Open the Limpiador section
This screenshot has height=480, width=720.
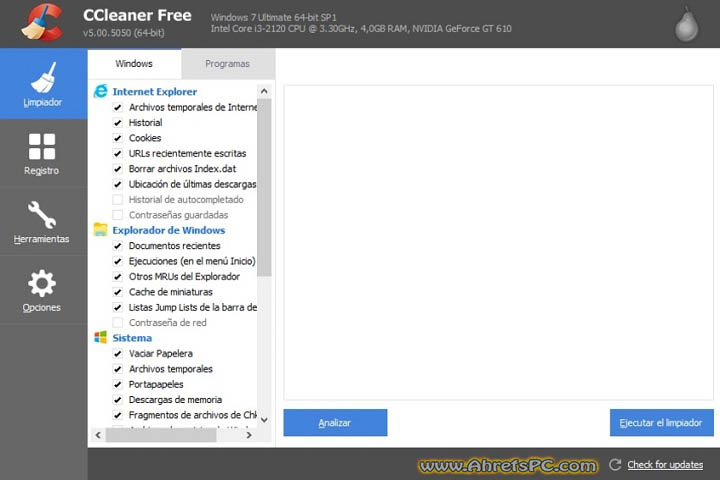tap(43, 84)
